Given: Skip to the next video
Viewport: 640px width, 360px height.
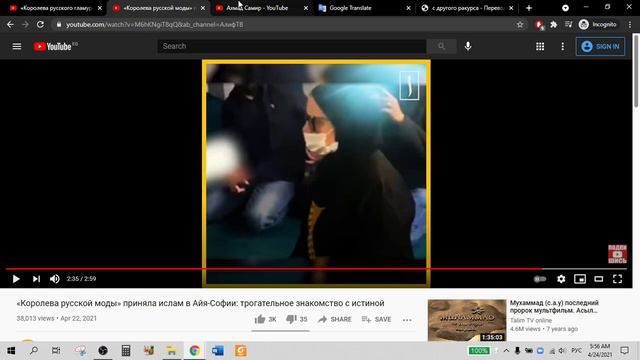Looking at the screenshot, I should click(36, 279).
